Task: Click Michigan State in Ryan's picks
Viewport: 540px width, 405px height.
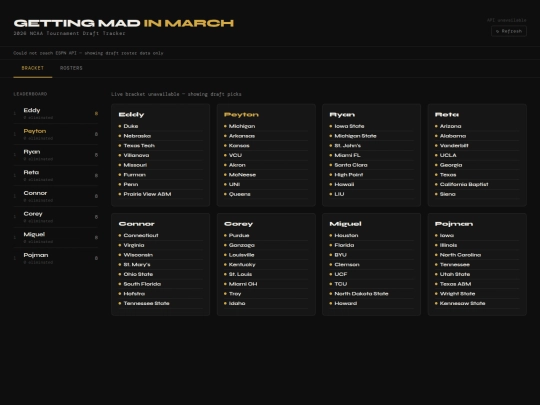Action: pyautogui.click(x=355, y=136)
